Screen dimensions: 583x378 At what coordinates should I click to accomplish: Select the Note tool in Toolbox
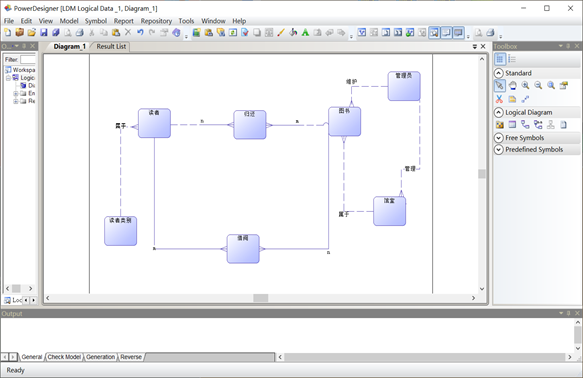(x=512, y=99)
